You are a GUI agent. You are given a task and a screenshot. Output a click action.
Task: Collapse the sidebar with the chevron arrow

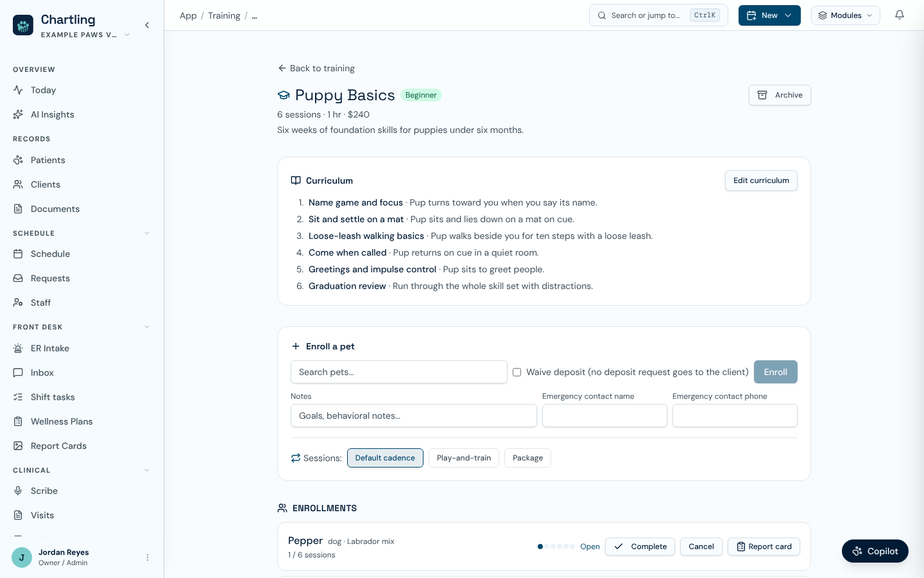[147, 25]
